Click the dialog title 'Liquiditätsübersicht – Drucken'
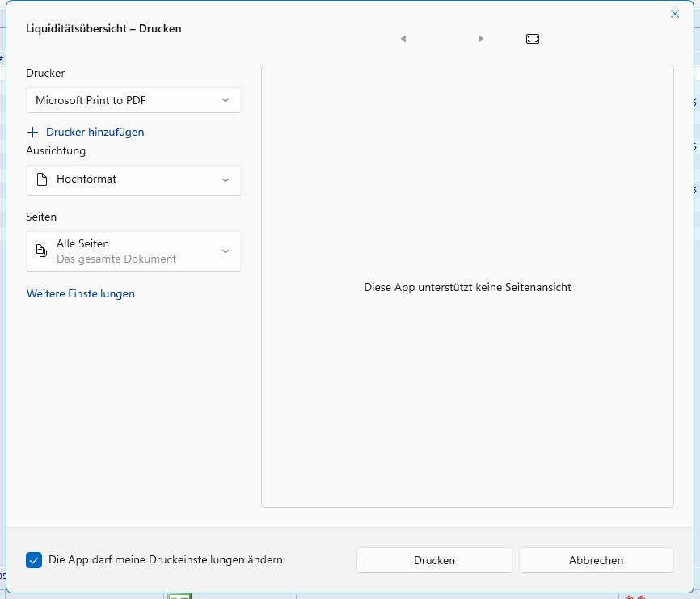The width and height of the screenshot is (700, 599). tap(103, 28)
